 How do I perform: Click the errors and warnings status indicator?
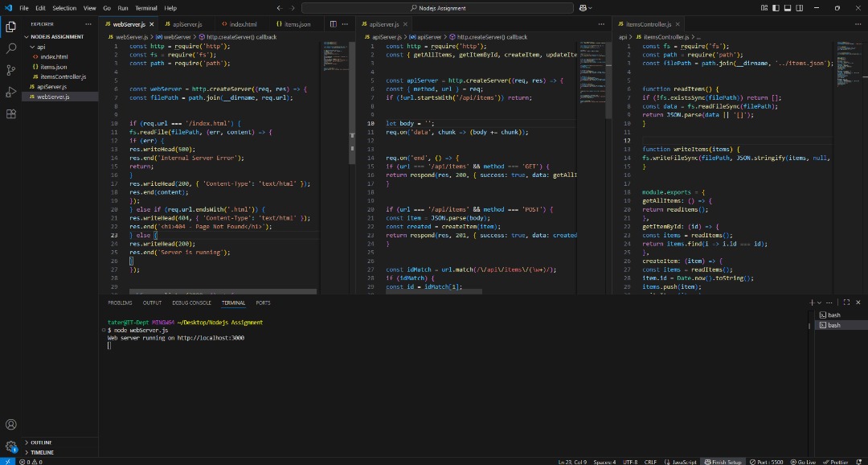31,462
